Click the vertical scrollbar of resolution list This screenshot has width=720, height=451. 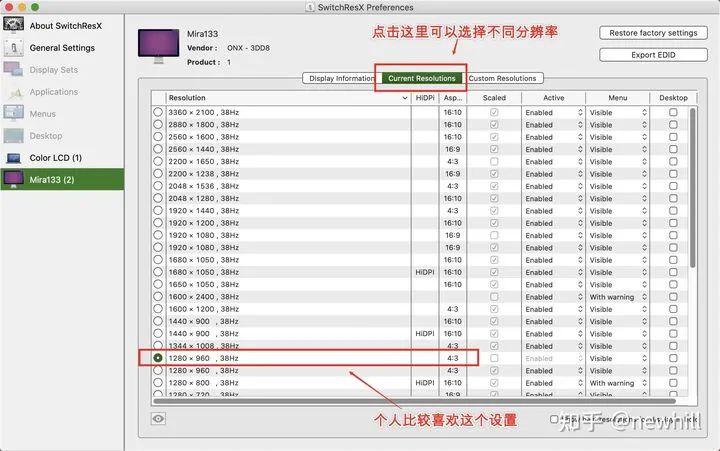(693, 187)
